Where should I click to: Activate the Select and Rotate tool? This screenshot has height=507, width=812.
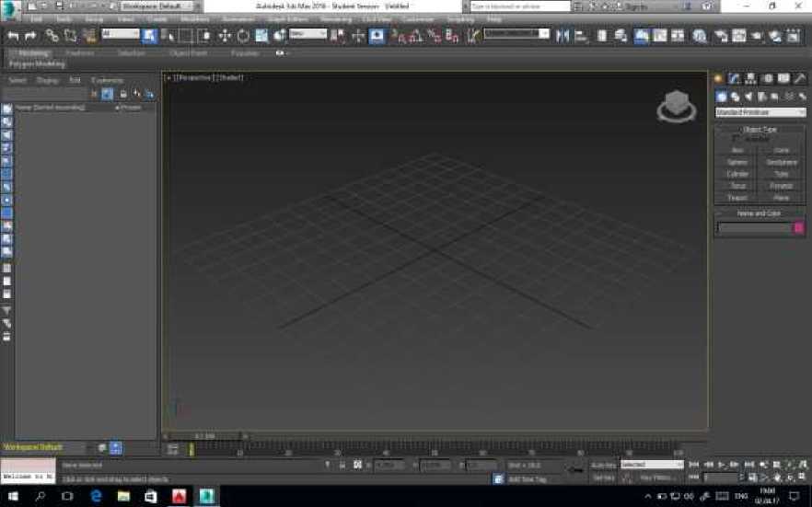243,36
